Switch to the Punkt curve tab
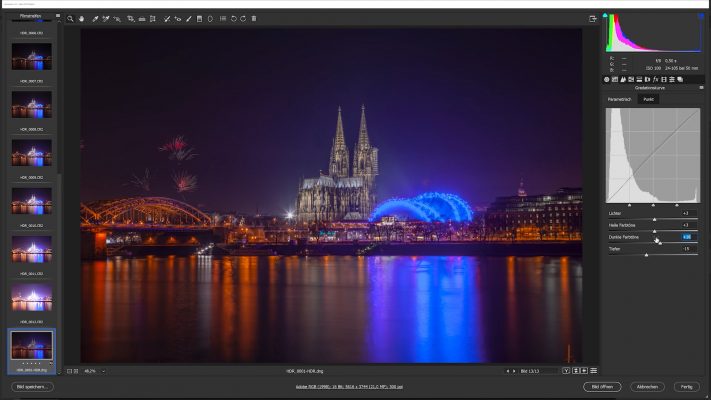Viewport: 711px width, 400px height. point(649,99)
